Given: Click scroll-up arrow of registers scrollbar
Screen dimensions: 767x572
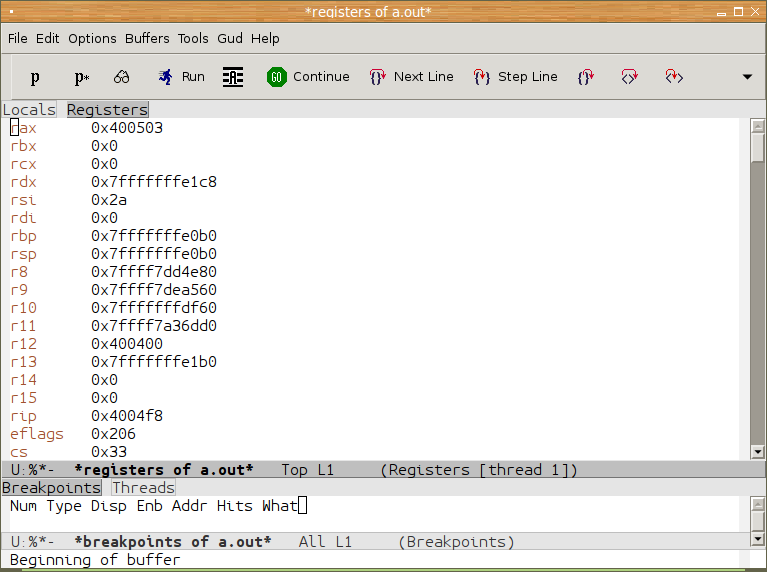Looking at the screenshot, I should [757, 126].
